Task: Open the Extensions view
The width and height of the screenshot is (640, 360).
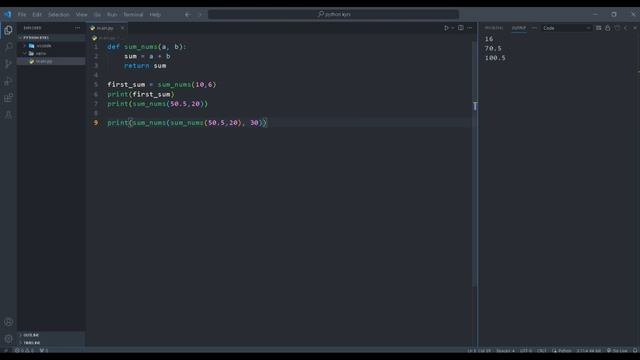Action: point(8,98)
